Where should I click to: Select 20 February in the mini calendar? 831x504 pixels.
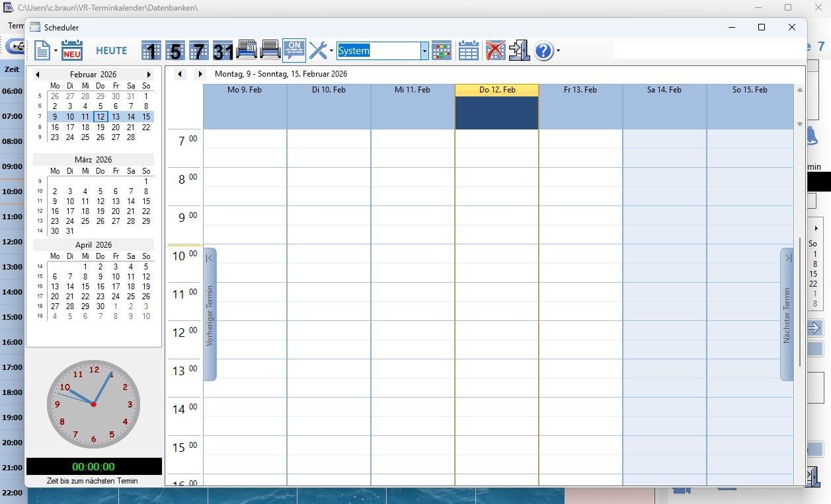[116, 127]
